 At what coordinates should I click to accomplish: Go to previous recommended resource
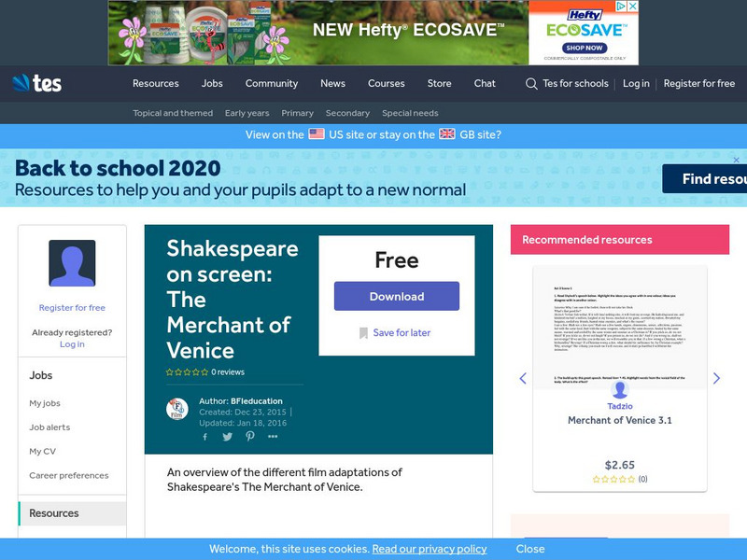(x=523, y=378)
